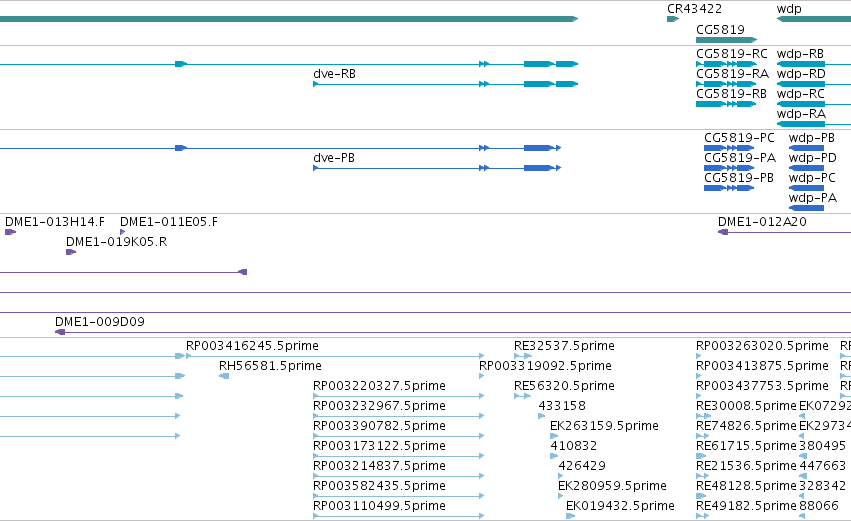This screenshot has height=521, width=851.
Task: Select the EK263159.5prime EST
Action: 554,436
